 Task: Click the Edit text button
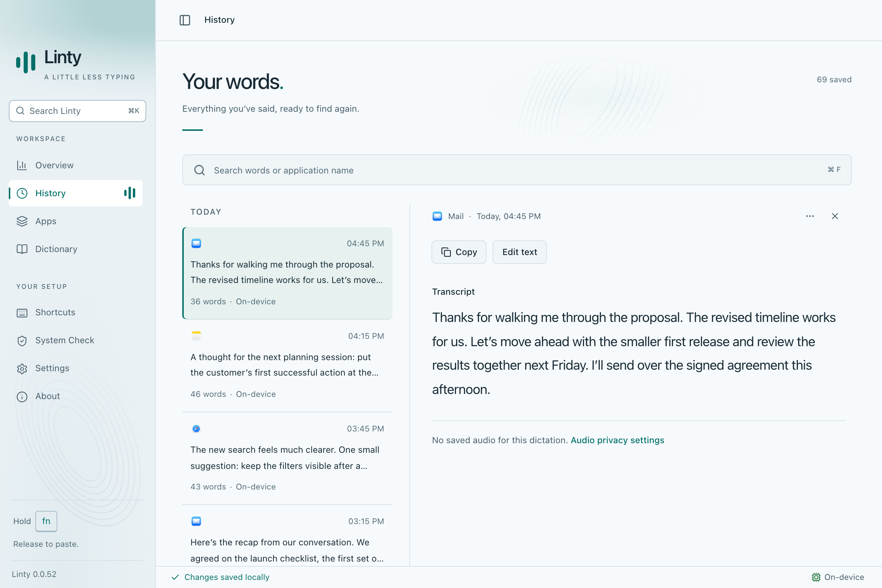tap(519, 252)
